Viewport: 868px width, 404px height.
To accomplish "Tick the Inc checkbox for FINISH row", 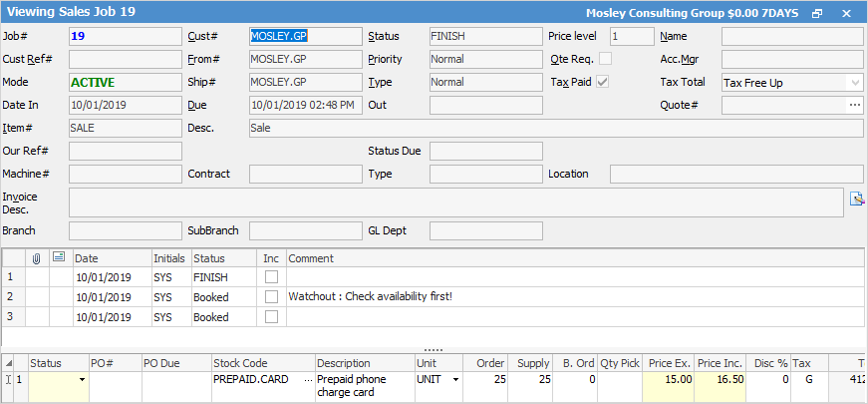I will tap(271, 276).
